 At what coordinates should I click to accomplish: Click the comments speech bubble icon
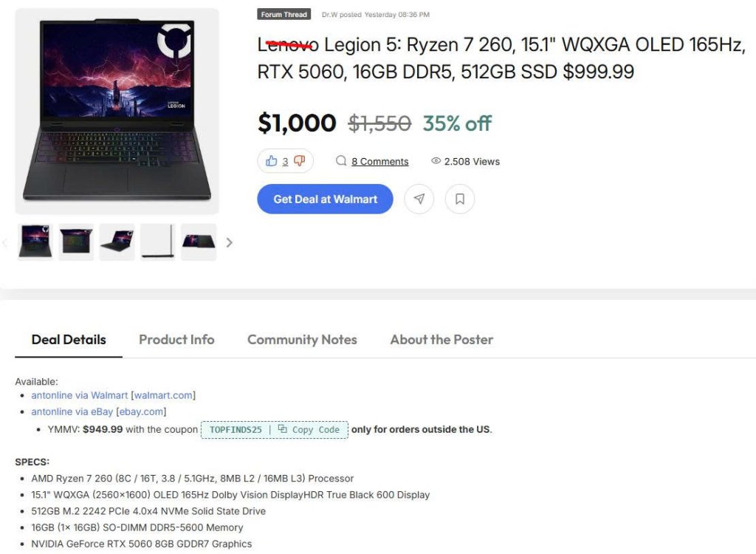341,161
